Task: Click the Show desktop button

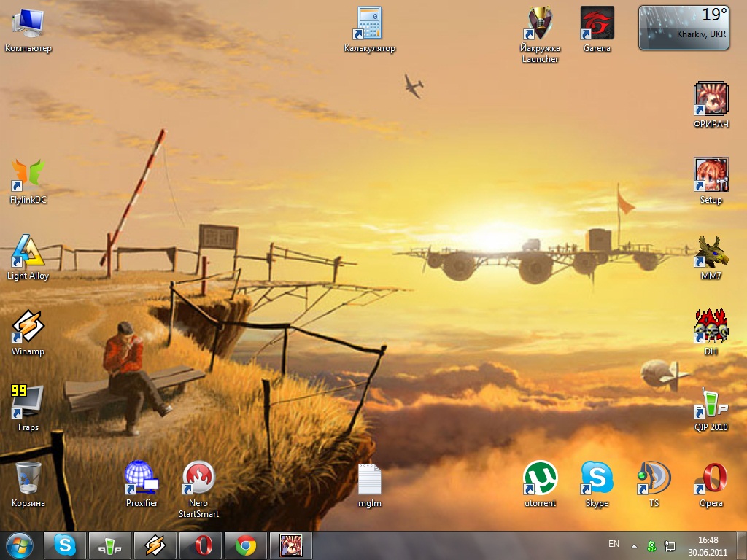Action: [x=742, y=545]
